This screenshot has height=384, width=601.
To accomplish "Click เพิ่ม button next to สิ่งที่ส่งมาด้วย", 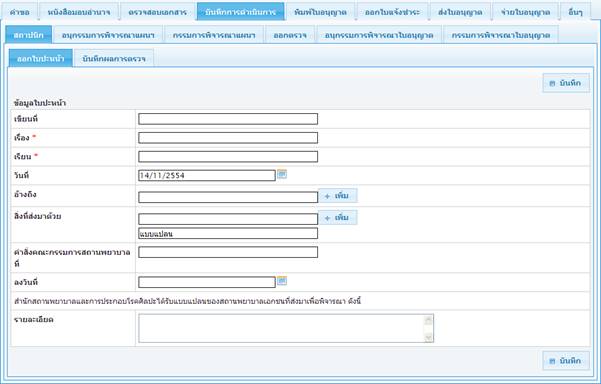I will coord(338,217).
